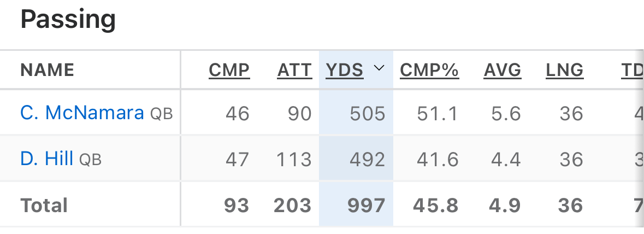Select the Passing section heading
The width and height of the screenshot is (644, 234).
[x=68, y=20]
